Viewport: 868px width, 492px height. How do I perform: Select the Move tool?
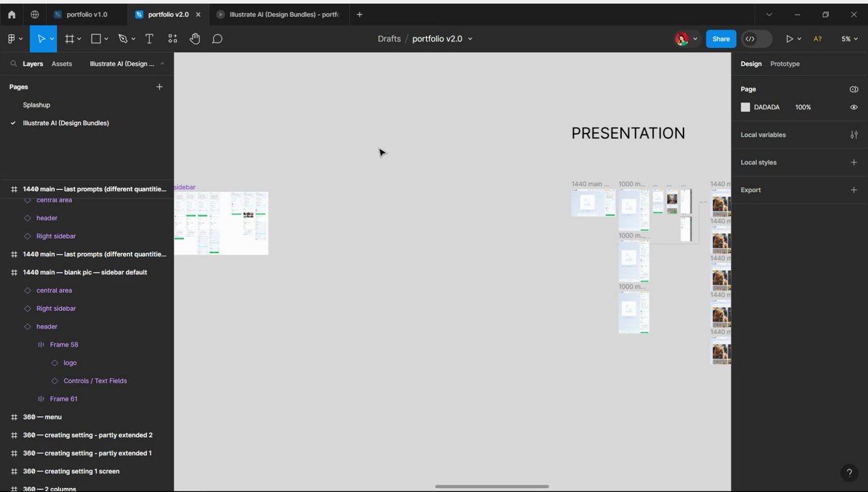(x=41, y=39)
